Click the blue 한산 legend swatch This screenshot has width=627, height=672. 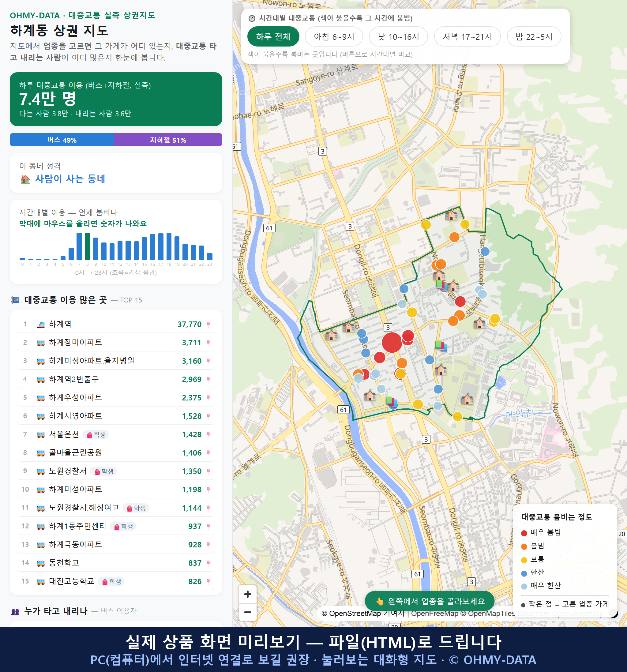pyautogui.click(x=524, y=573)
